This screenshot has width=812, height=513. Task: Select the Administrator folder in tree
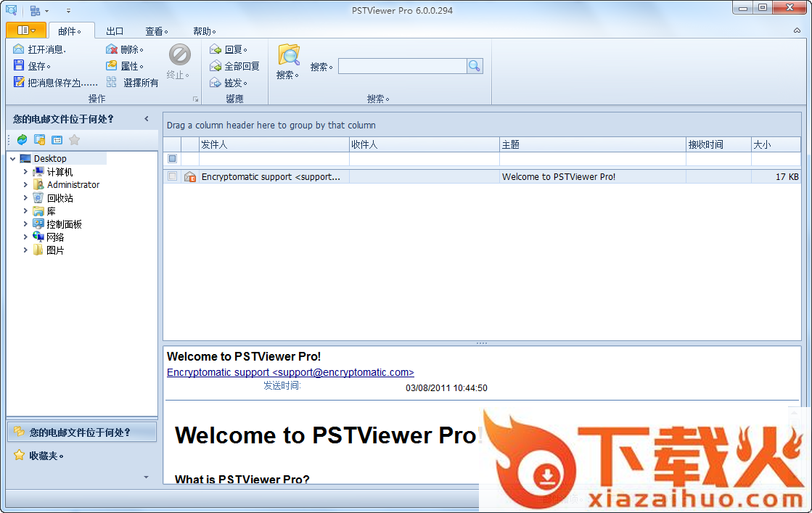point(73,185)
